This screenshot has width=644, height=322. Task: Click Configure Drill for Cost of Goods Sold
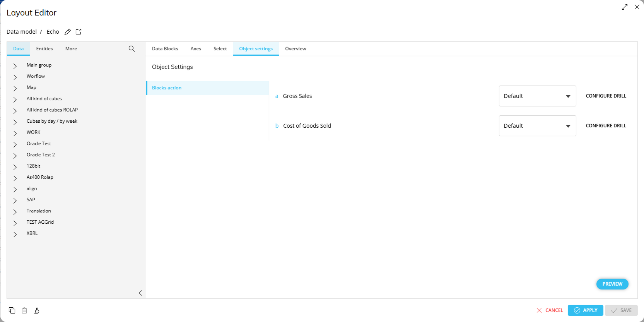click(x=606, y=126)
